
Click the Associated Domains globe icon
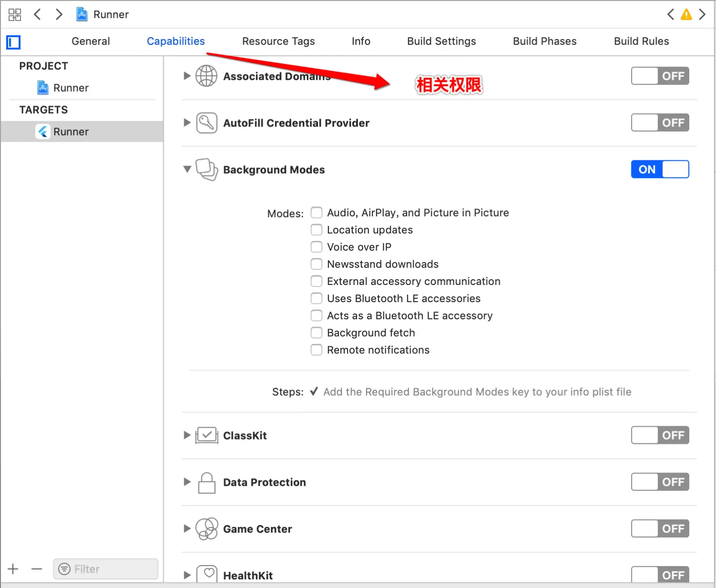[x=206, y=76]
